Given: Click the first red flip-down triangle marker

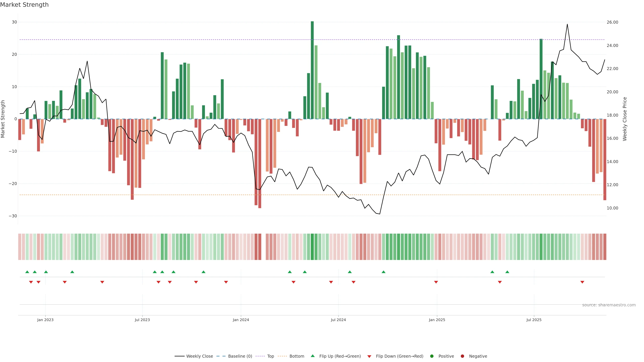Looking at the screenshot, I should pos(31,282).
